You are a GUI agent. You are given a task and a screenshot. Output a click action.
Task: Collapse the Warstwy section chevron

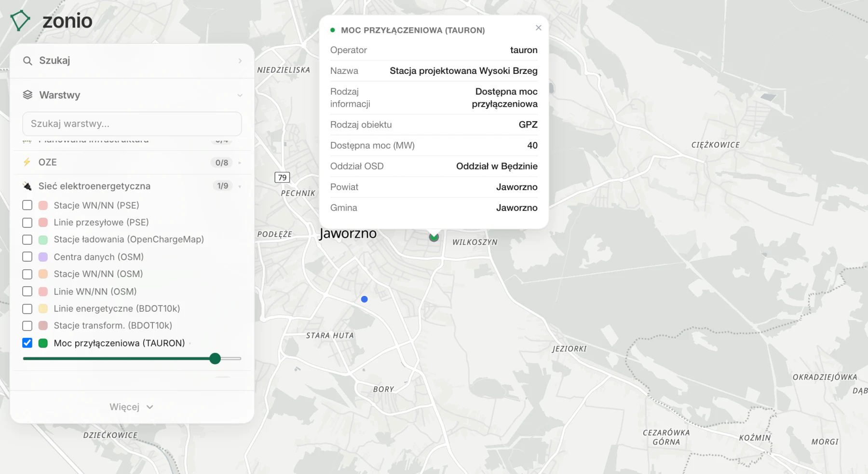coord(240,96)
